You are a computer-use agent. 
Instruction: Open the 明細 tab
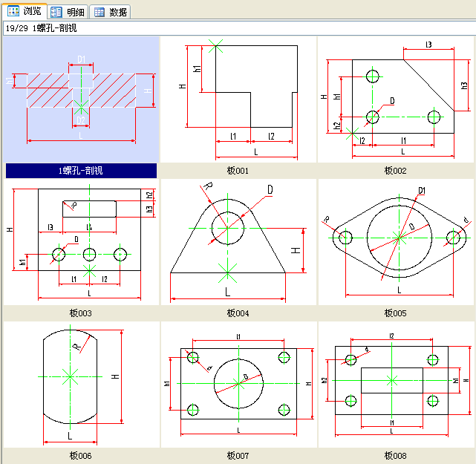tap(68, 12)
